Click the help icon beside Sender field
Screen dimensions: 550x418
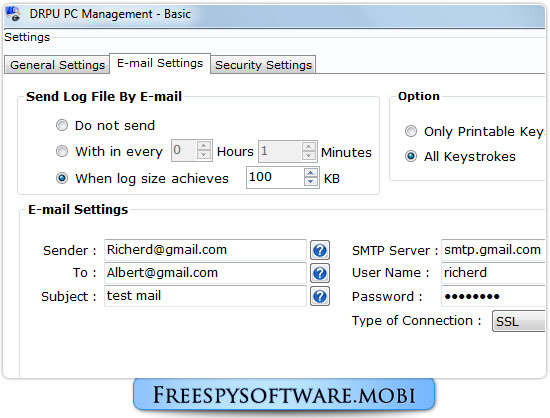[x=320, y=250]
